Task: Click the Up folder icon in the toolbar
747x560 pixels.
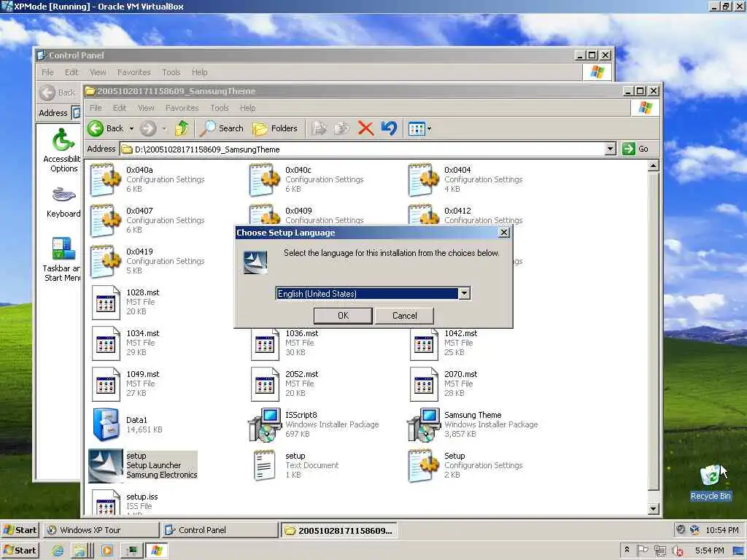Action: pyautogui.click(x=182, y=128)
